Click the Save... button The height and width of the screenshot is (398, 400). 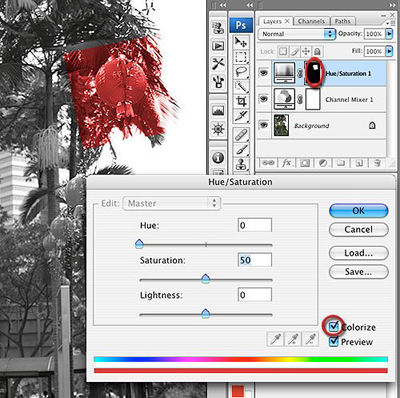[x=359, y=272]
